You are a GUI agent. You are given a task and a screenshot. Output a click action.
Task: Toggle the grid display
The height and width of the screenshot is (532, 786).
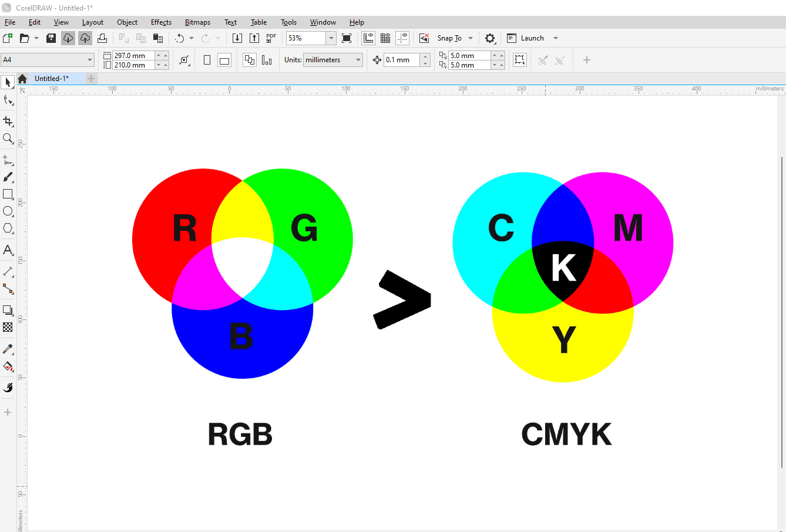[385, 38]
